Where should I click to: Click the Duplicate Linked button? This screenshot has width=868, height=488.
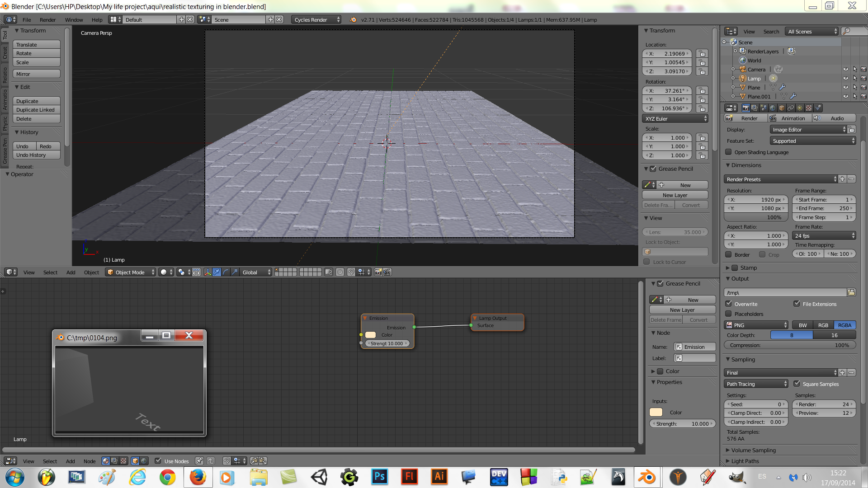[36, 110]
